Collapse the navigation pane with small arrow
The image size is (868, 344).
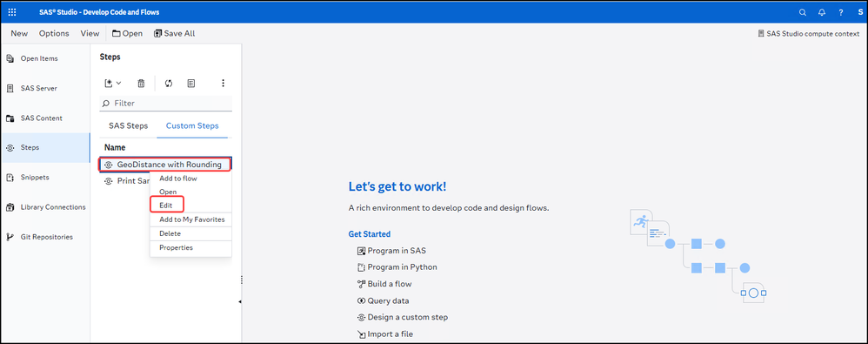pyautogui.click(x=240, y=302)
